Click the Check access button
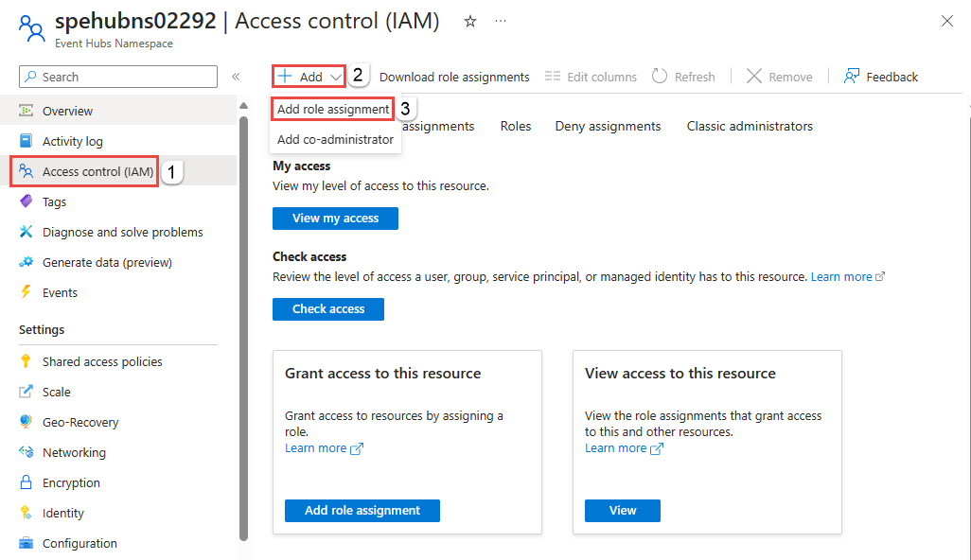 [x=328, y=309]
